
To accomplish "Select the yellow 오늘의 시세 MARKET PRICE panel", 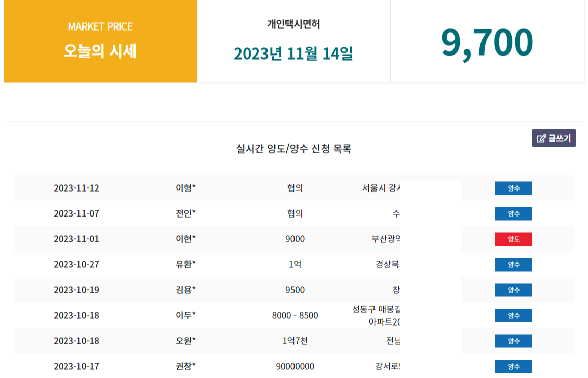I will 100,41.
